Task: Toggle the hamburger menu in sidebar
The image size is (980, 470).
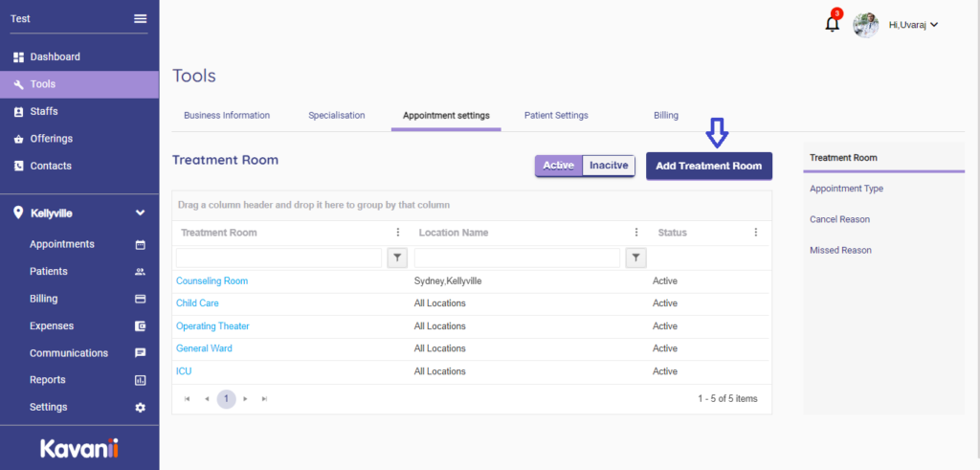Action: [141, 19]
